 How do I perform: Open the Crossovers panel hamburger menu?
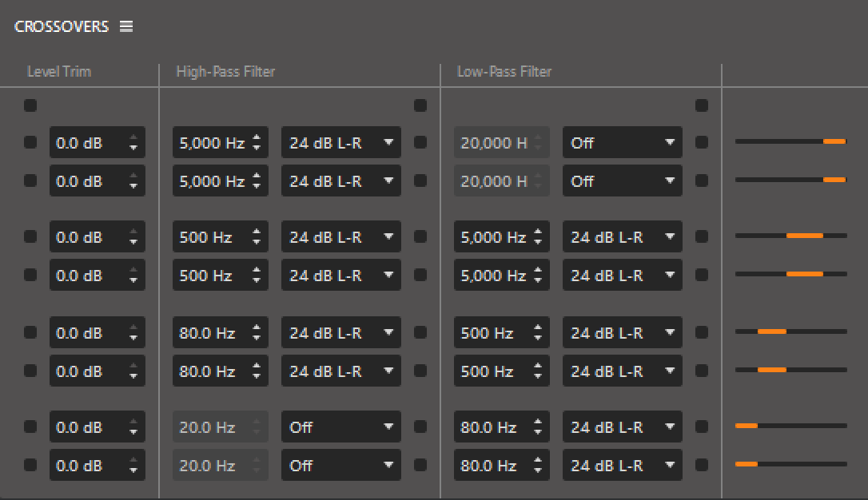point(126,26)
